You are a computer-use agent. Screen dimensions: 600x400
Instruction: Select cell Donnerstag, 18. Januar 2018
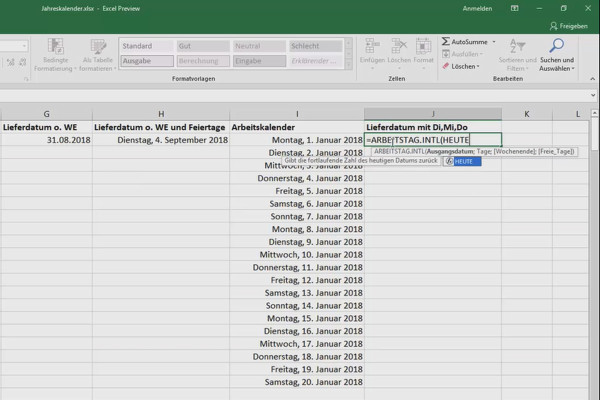tap(297, 356)
